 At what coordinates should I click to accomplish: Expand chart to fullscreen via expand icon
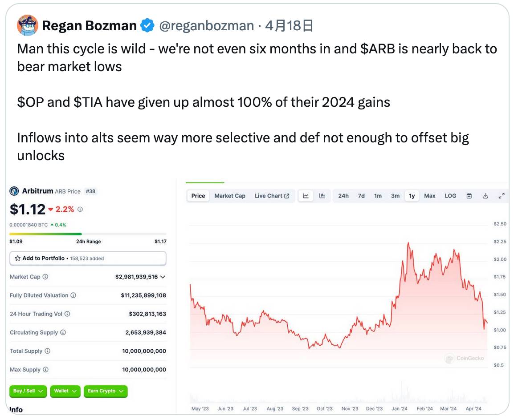(x=502, y=196)
